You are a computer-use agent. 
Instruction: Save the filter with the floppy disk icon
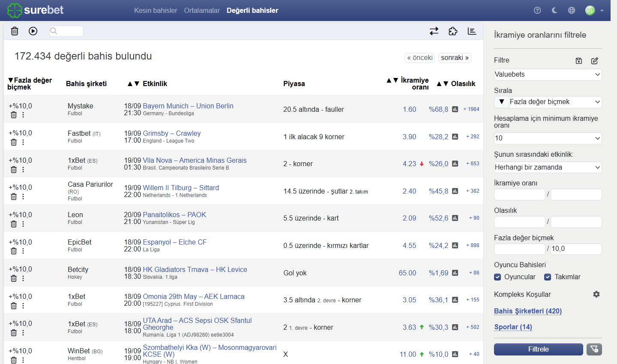(579, 61)
